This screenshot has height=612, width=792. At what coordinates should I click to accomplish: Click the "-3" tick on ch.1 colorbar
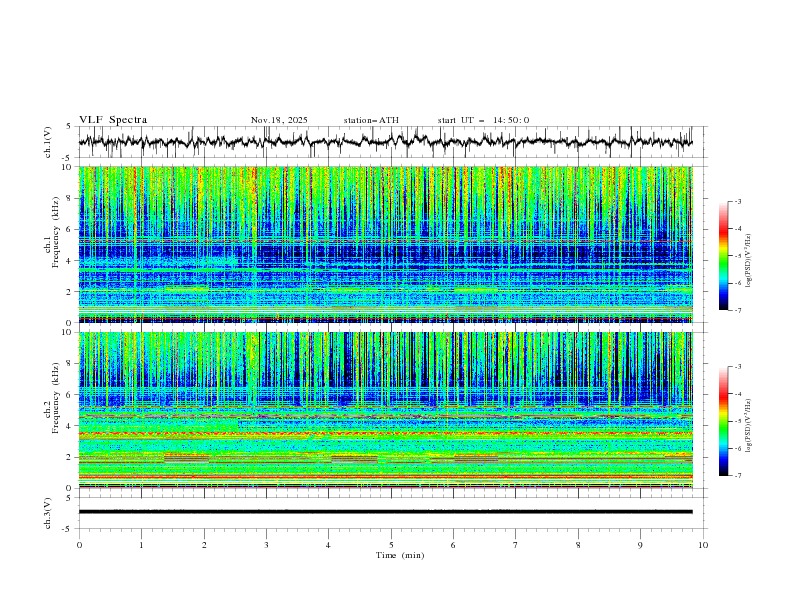(x=738, y=201)
